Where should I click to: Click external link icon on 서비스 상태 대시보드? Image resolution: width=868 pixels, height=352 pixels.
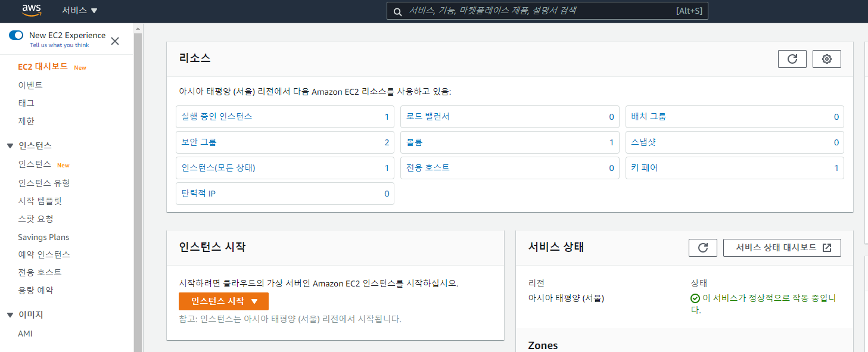[827, 248]
